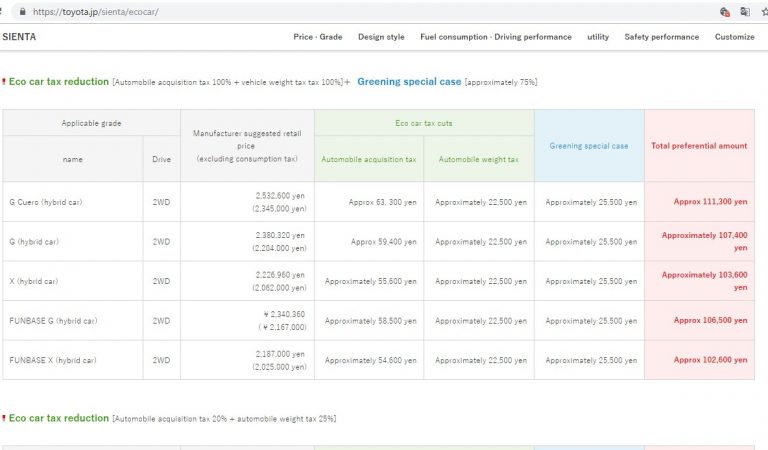The image size is (768, 450).
Task: Click the 2,226,960 yen price cell
Action: pyautogui.click(x=247, y=281)
